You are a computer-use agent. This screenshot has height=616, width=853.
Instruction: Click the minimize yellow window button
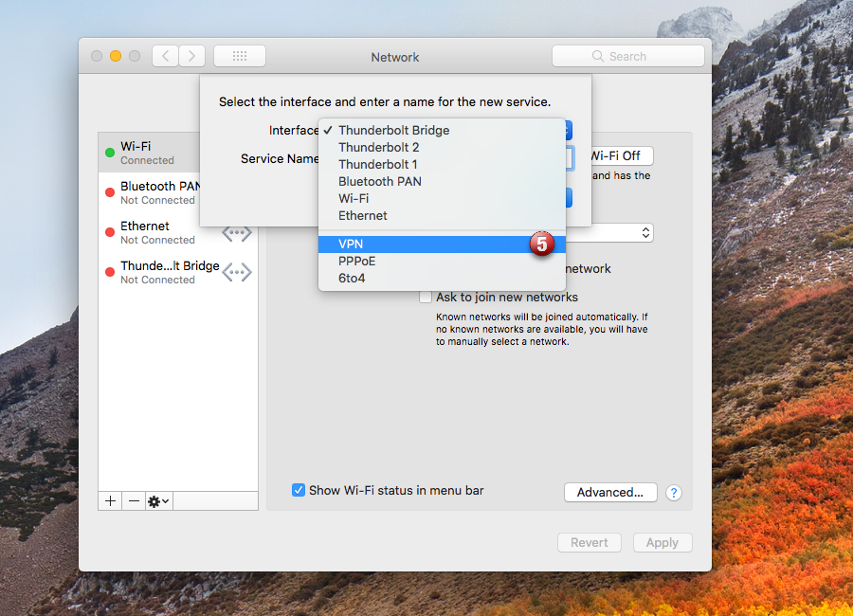click(x=116, y=56)
